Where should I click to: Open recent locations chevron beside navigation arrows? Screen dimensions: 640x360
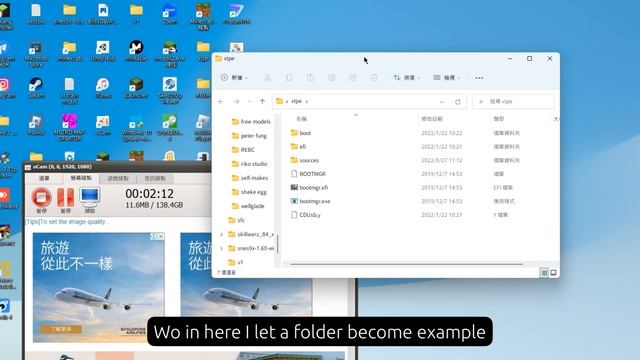point(249,101)
